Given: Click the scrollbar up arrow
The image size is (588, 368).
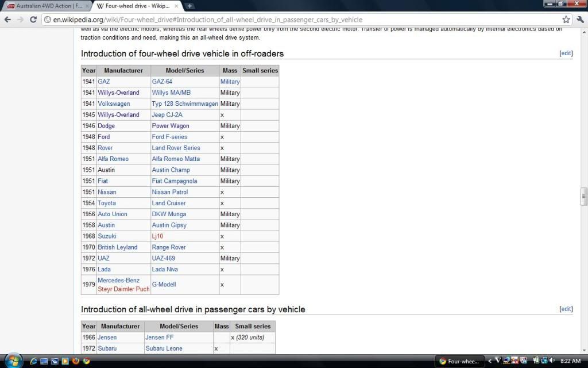Looking at the screenshot, I should click(x=584, y=32).
